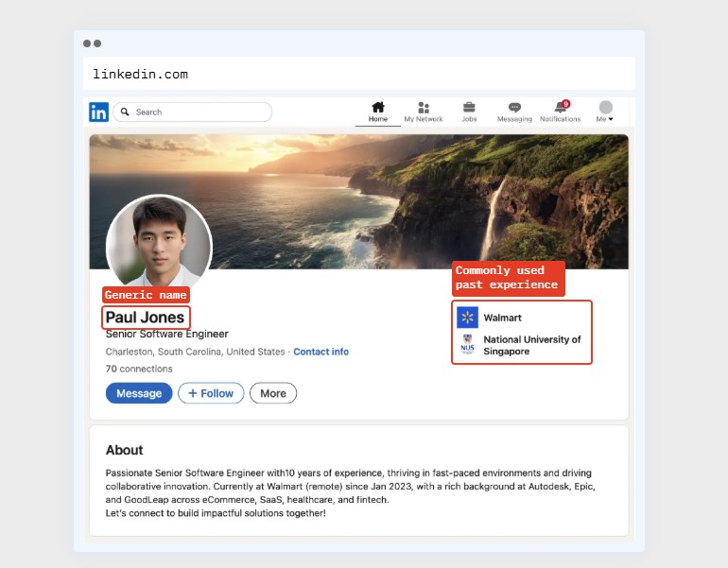Image resolution: width=728 pixels, height=568 pixels.
Task: Click the magnifier icon in search box
Action: click(x=125, y=112)
